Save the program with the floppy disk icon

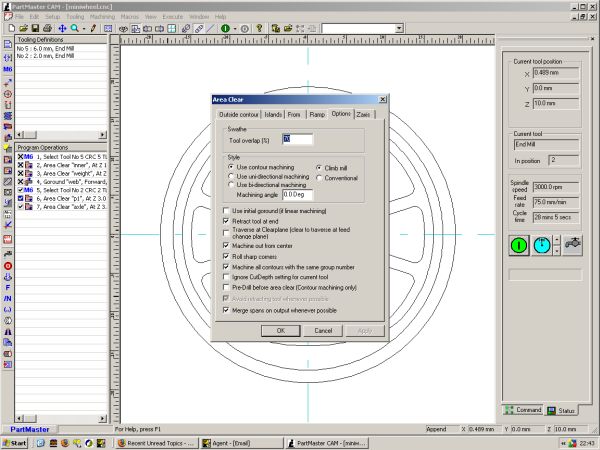tap(35, 28)
